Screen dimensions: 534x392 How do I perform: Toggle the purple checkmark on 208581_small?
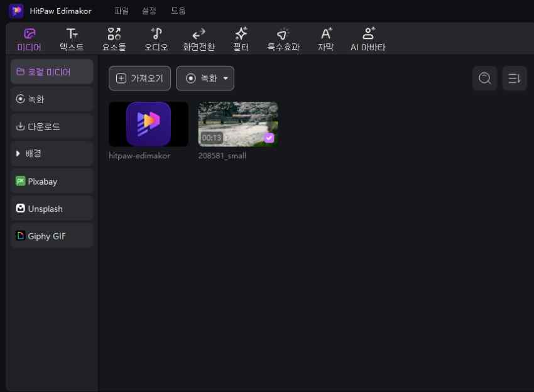click(269, 138)
